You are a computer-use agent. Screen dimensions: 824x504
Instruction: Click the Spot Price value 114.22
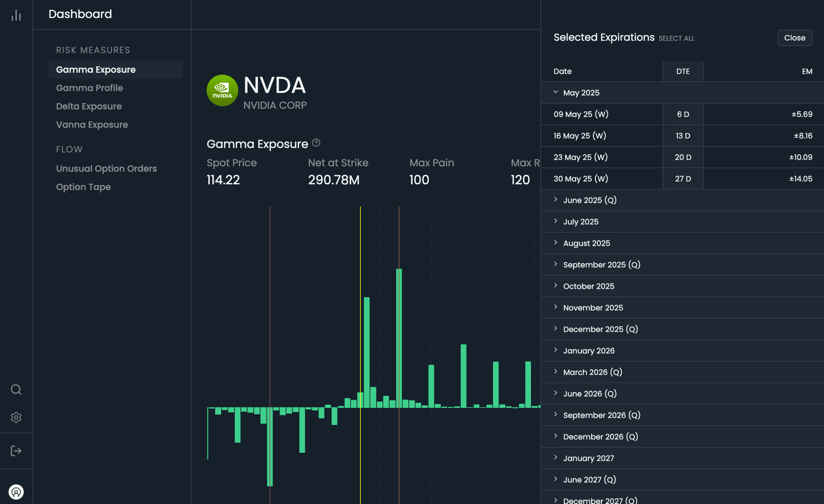pos(223,180)
